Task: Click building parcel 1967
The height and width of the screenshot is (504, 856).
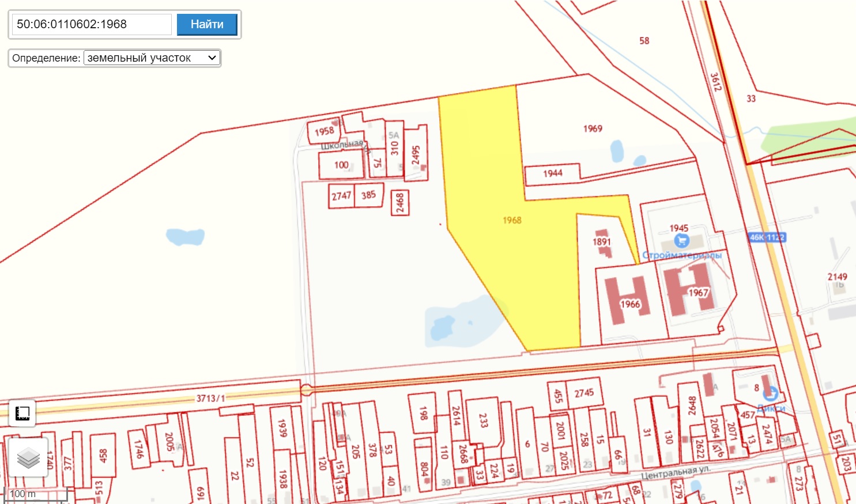Action: point(698,293)
